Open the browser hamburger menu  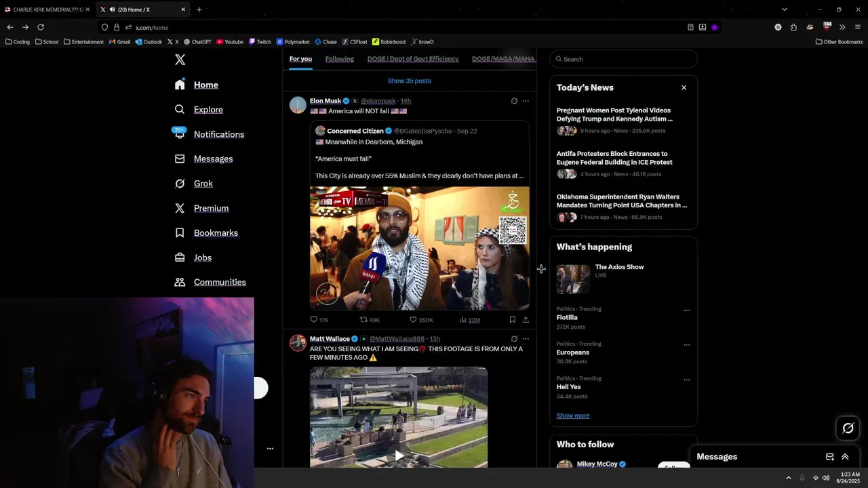coord(857,27)
